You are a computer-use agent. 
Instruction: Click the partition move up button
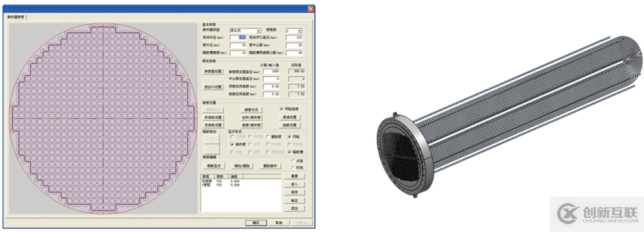click(x=212, y=139)
